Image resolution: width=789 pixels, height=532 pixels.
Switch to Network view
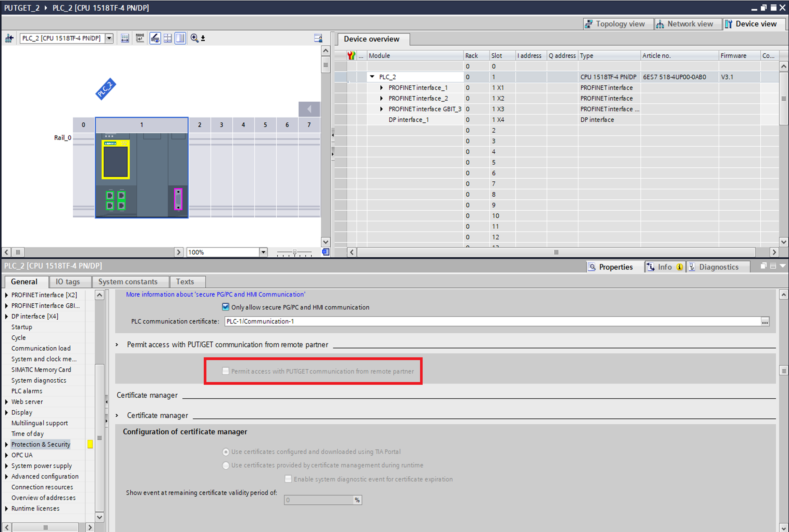coord(688,24)
